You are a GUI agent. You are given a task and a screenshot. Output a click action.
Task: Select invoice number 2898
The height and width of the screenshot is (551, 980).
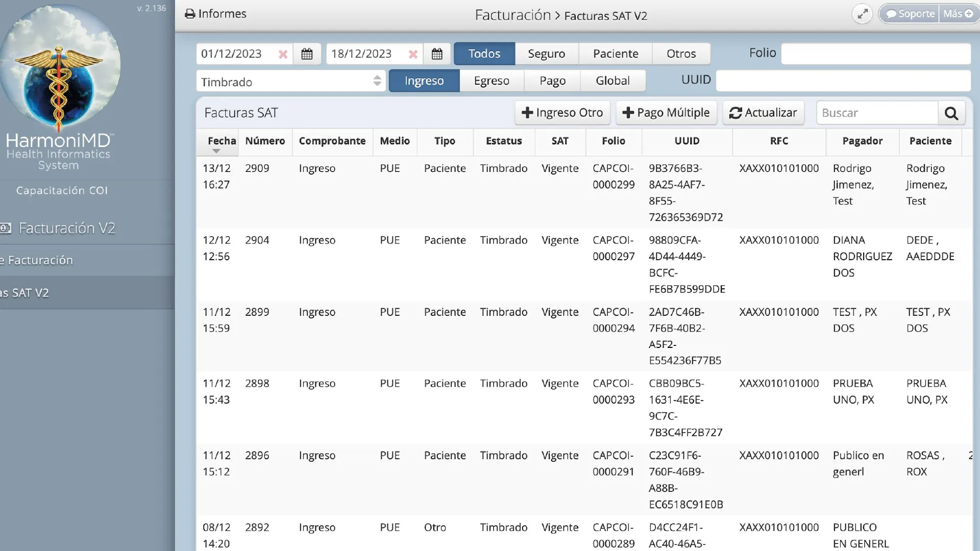[257, 384]
